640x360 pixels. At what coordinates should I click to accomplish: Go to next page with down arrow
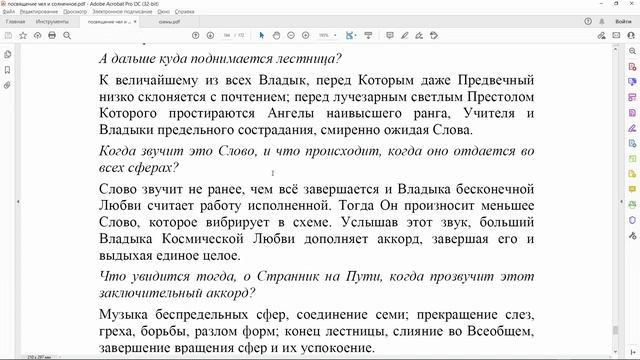pos(210,36)
